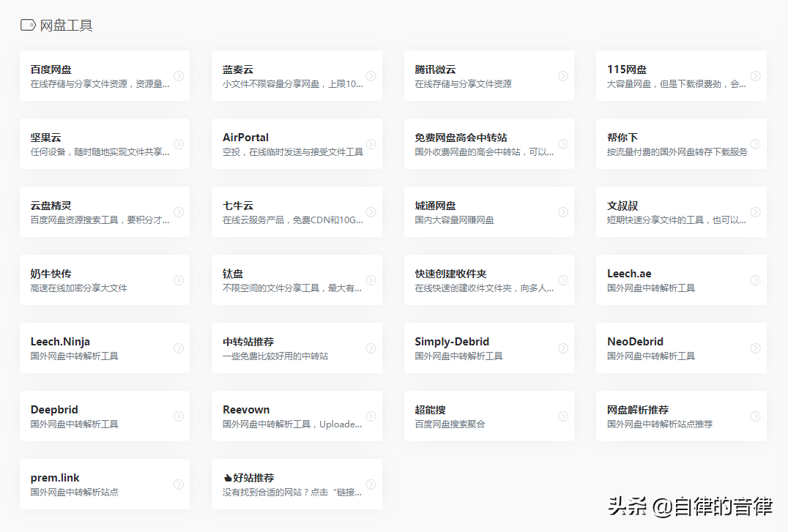Click the arrow icon on 好站推荐 card

point(371,484)
